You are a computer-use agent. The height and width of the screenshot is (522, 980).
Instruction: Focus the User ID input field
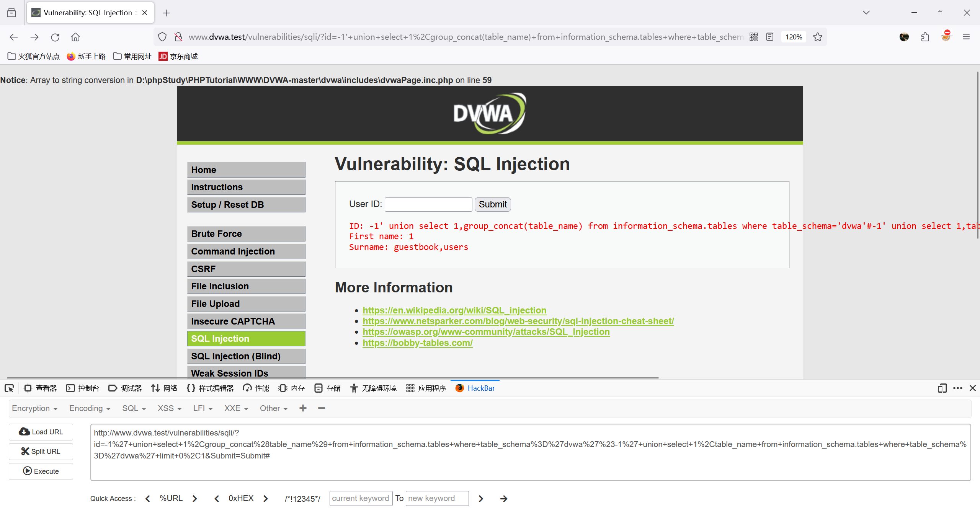click(x=428, y=204)
